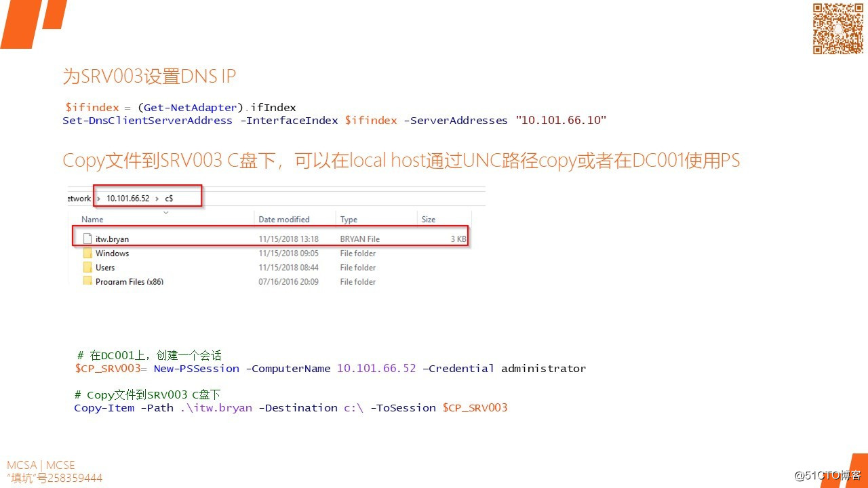Click date 07/16/2016 20:09
This screenshot has height=488, width=868.
(289, 281)
